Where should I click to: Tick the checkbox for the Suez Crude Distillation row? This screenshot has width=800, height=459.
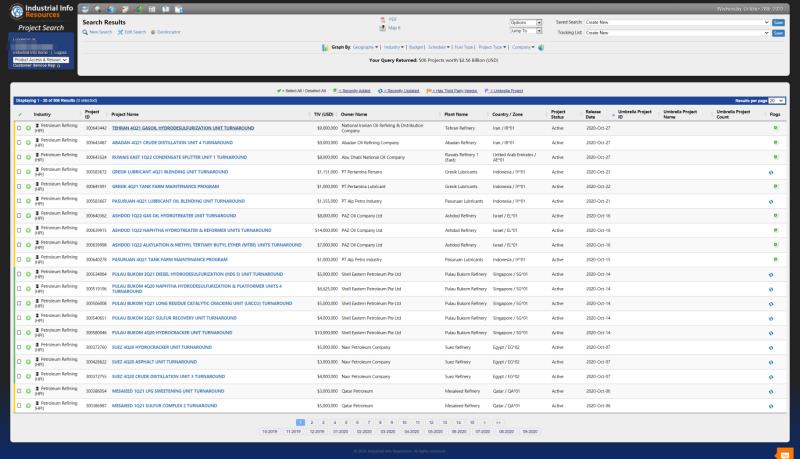[x=19, y=376]
